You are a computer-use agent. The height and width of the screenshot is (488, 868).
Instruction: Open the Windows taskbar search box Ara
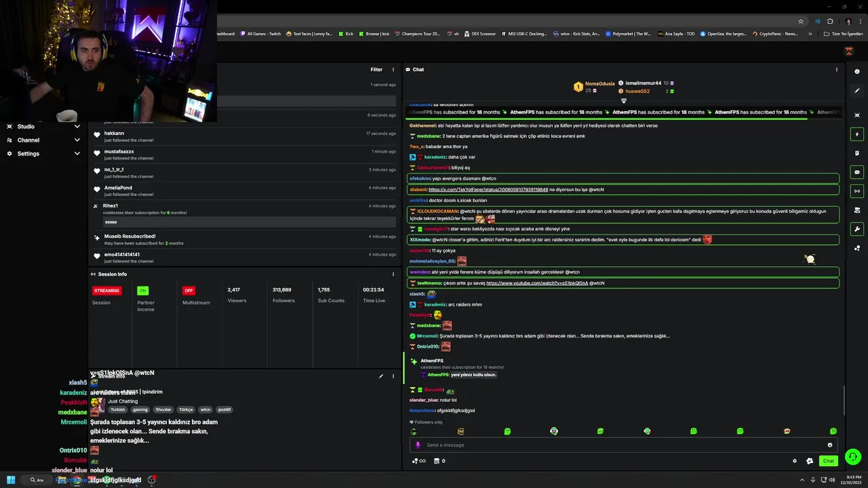coord(37,480)
